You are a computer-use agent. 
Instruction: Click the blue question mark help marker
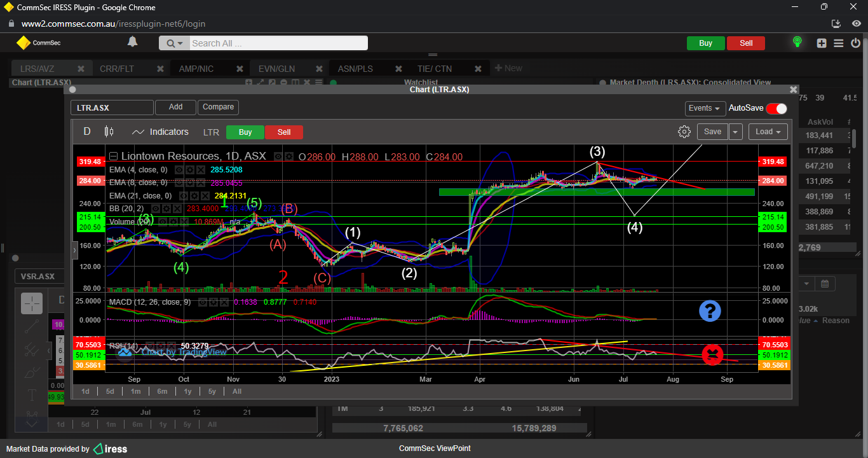[x=710, y=311]
